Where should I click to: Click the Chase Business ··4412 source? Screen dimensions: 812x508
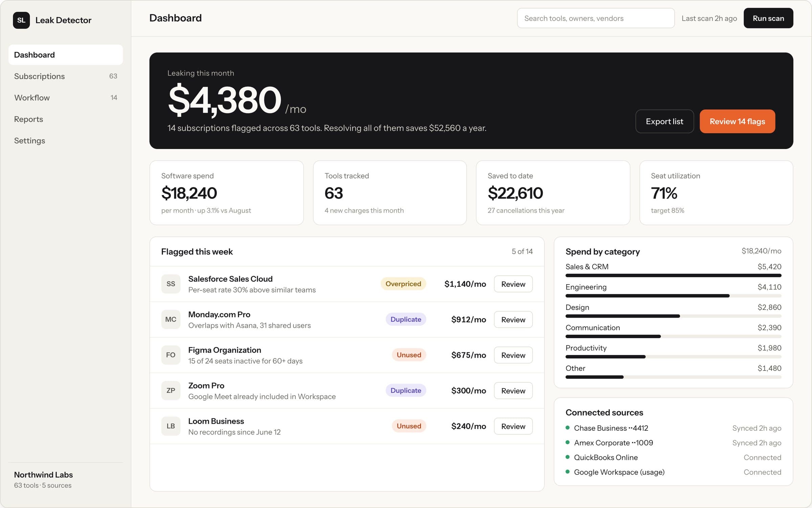(x=611, y=428)
